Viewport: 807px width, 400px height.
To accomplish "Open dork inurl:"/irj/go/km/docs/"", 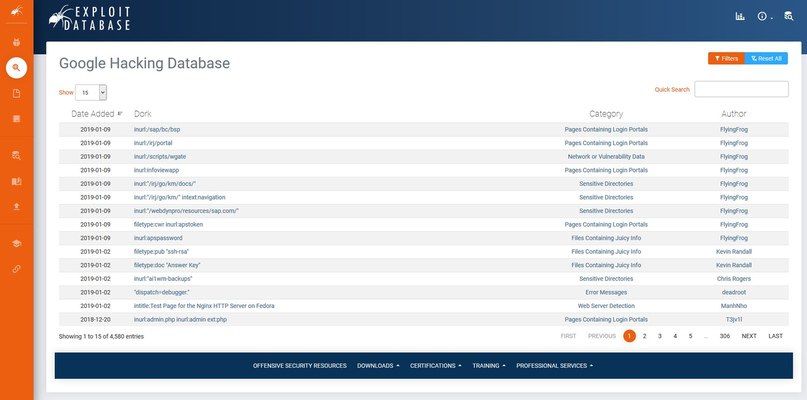I will 165,184.
